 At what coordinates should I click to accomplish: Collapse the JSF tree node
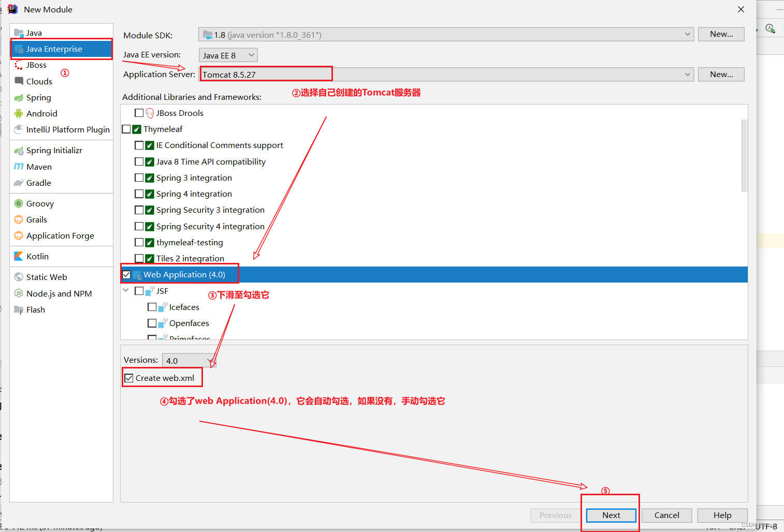[x=126, y=290]
